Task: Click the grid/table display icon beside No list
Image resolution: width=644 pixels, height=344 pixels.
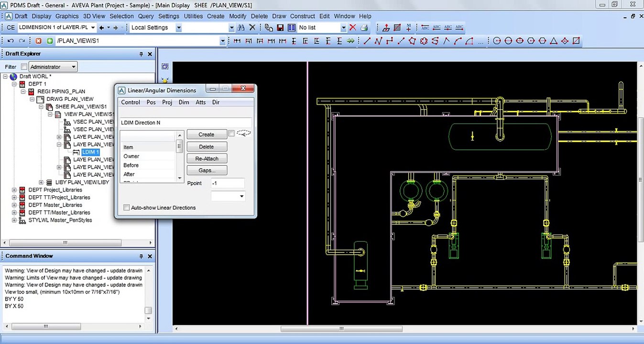Action: point(292,28)
